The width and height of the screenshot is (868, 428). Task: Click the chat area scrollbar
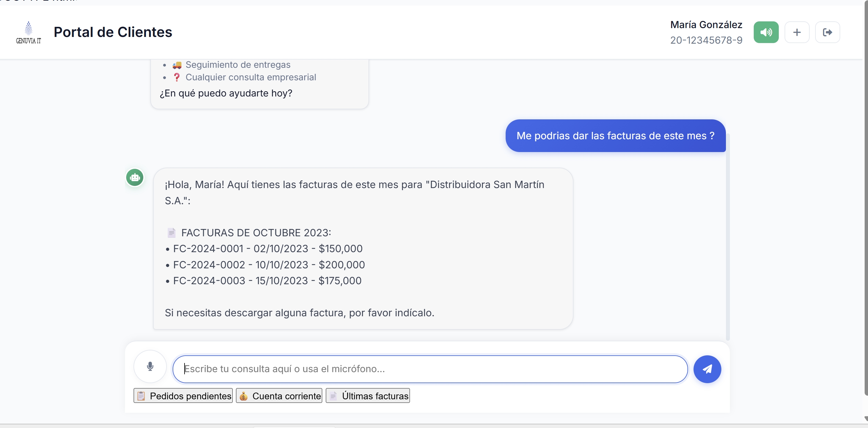(728, 236)
